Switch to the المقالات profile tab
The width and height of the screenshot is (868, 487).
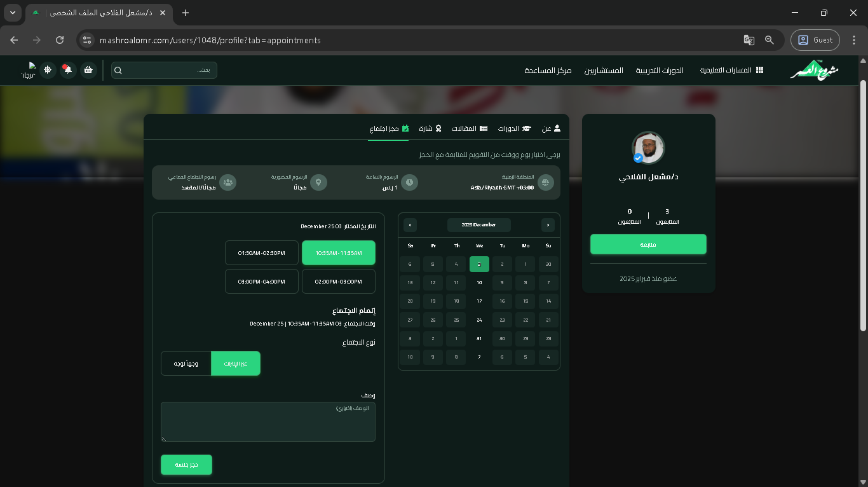click(469, 128)
